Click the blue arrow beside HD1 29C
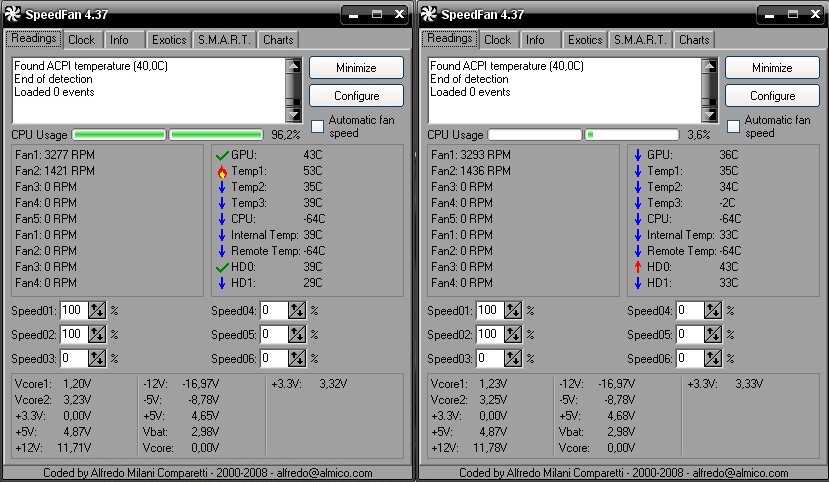The width and height of the screenshot is (829, 482). coord(222,283)
